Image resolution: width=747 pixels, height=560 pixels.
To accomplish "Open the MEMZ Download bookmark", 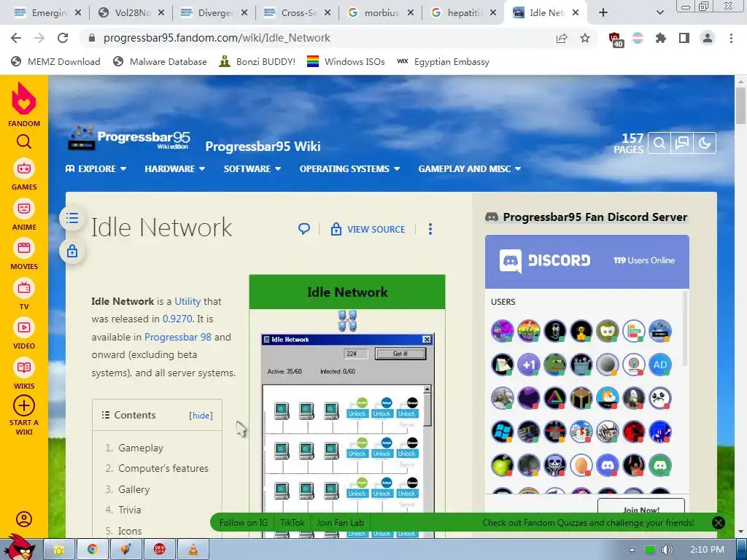I will (55, 62).
